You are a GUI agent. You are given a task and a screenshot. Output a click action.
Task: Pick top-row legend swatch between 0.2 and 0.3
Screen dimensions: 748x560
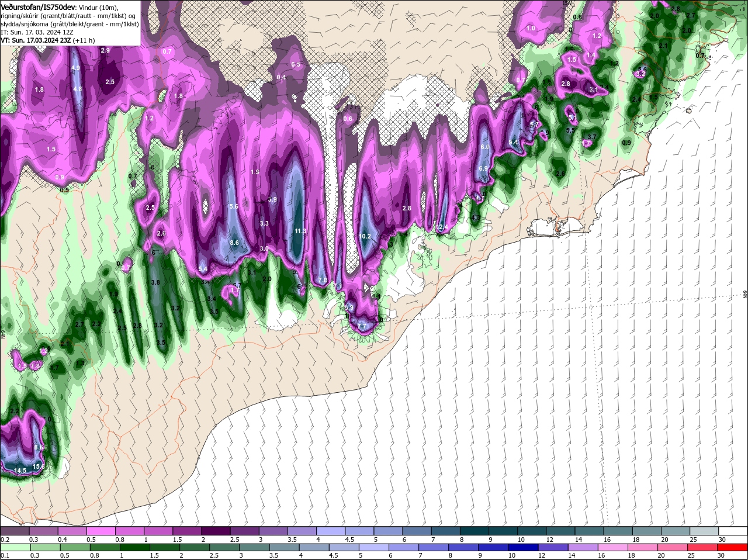click(15, 531)
